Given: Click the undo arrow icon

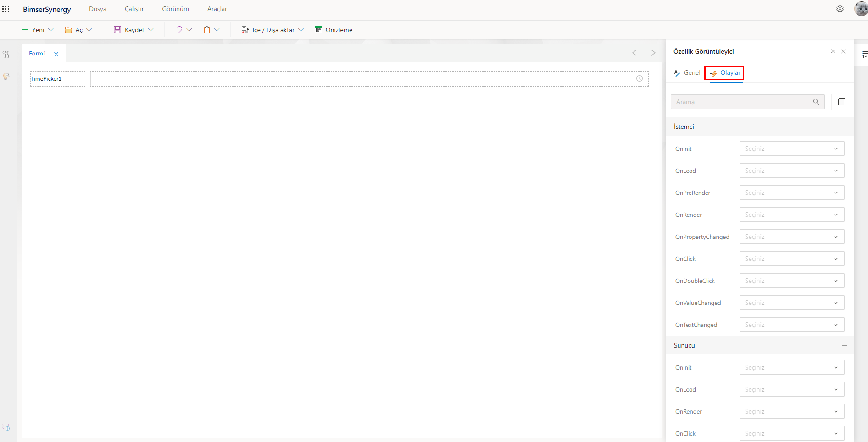Looking at the screenshot, I should [x=179, y=30].
